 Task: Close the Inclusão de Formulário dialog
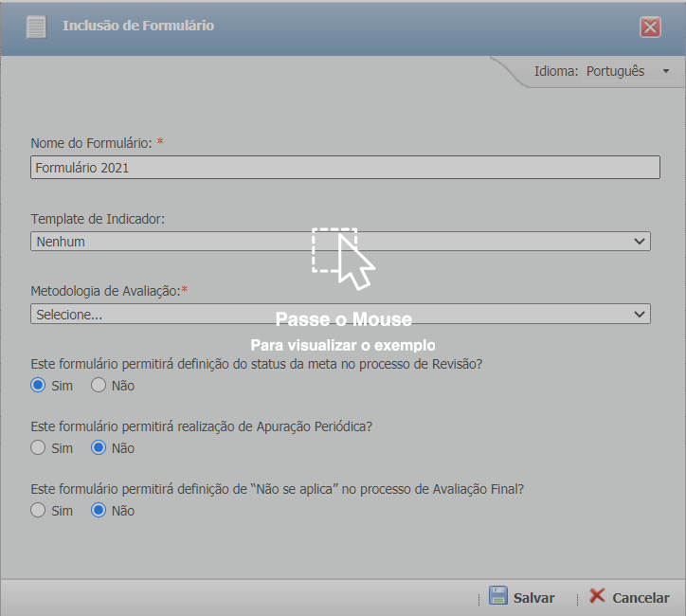pos(650,27)
